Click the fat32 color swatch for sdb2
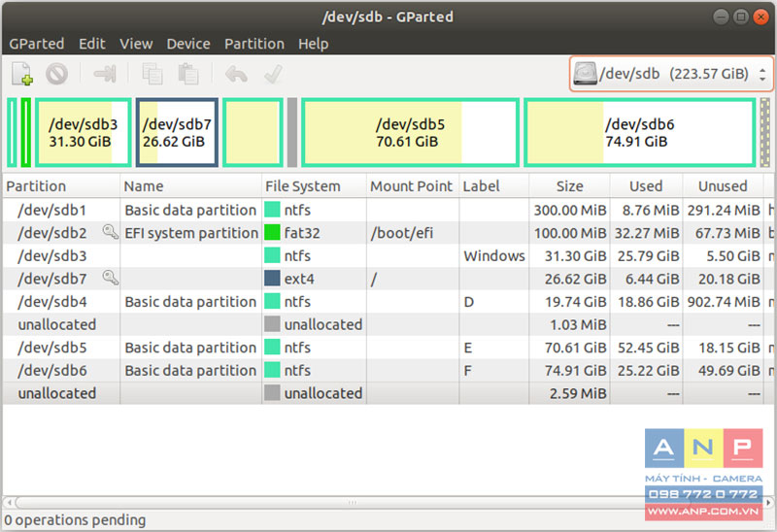Image resolution: width=777 pixels, height=532 pixels. 272,232
